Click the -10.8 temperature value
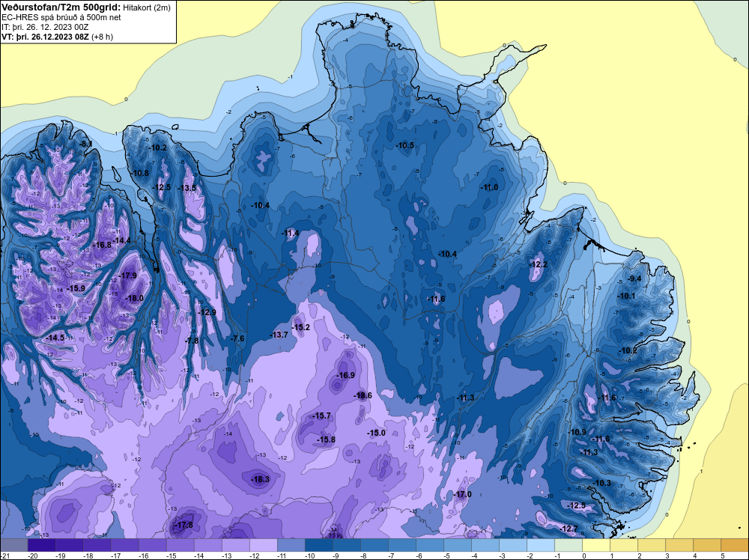 point(140,173)
